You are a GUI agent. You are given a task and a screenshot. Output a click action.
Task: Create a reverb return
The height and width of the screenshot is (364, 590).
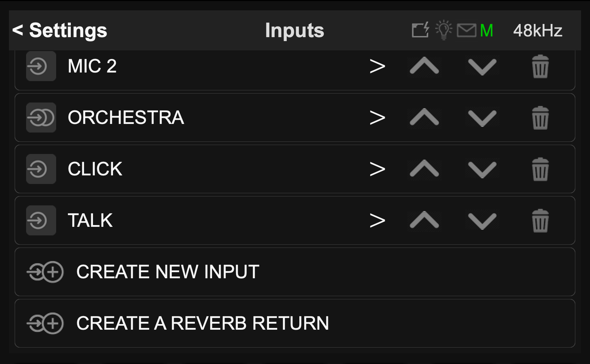click(202, 323)
